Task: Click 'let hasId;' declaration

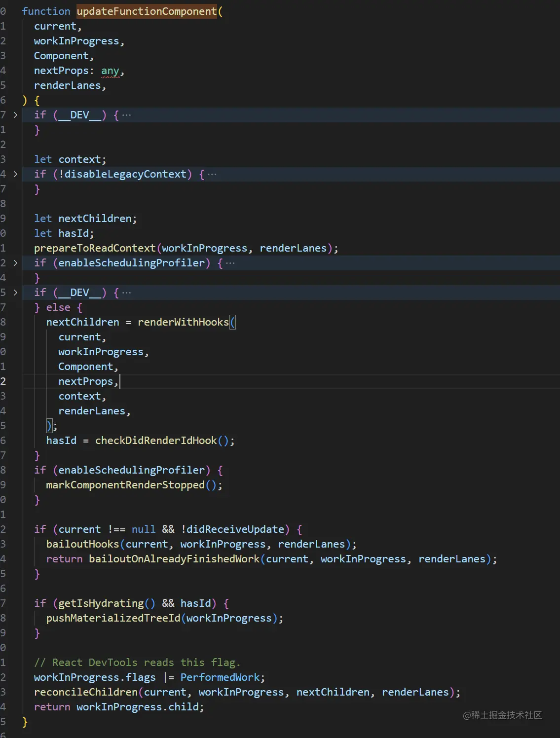Action: coord(64,233)
